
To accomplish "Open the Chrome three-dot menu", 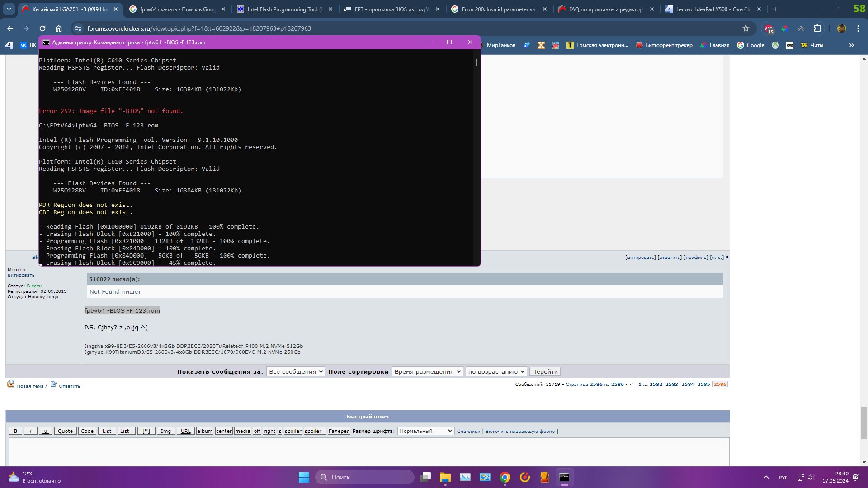I will [x=858, y=28].
